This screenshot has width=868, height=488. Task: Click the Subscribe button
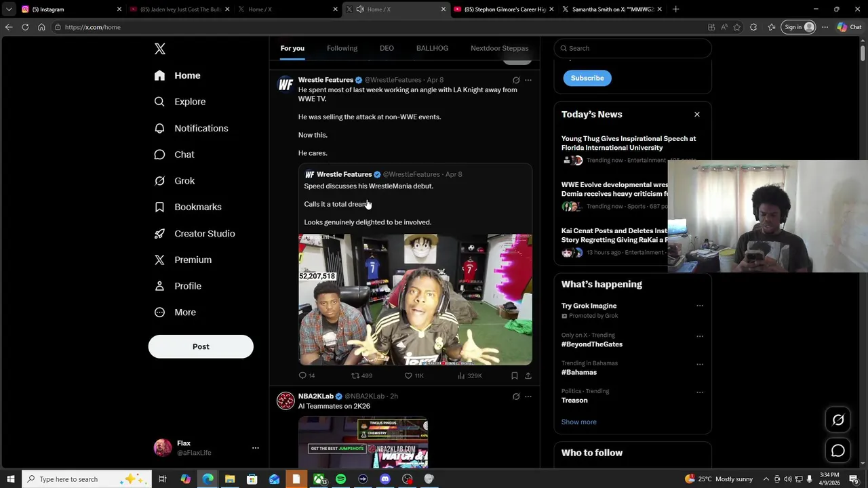click(587, 78)
